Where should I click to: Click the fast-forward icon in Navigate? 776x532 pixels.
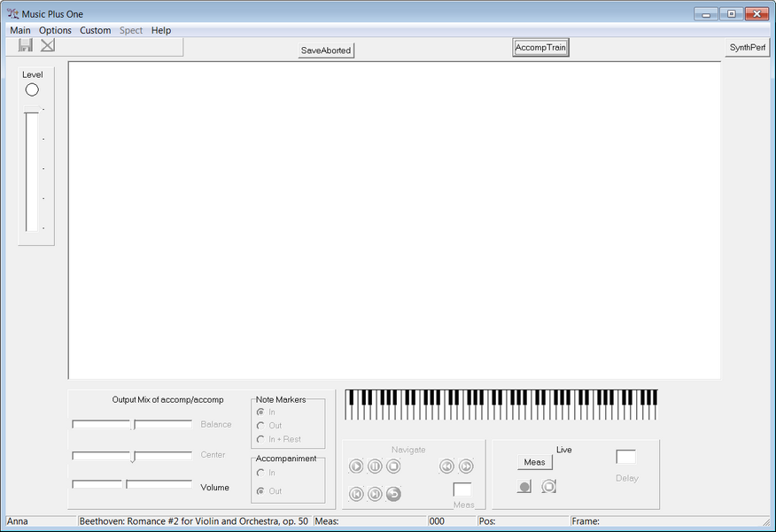pos(466,466)
